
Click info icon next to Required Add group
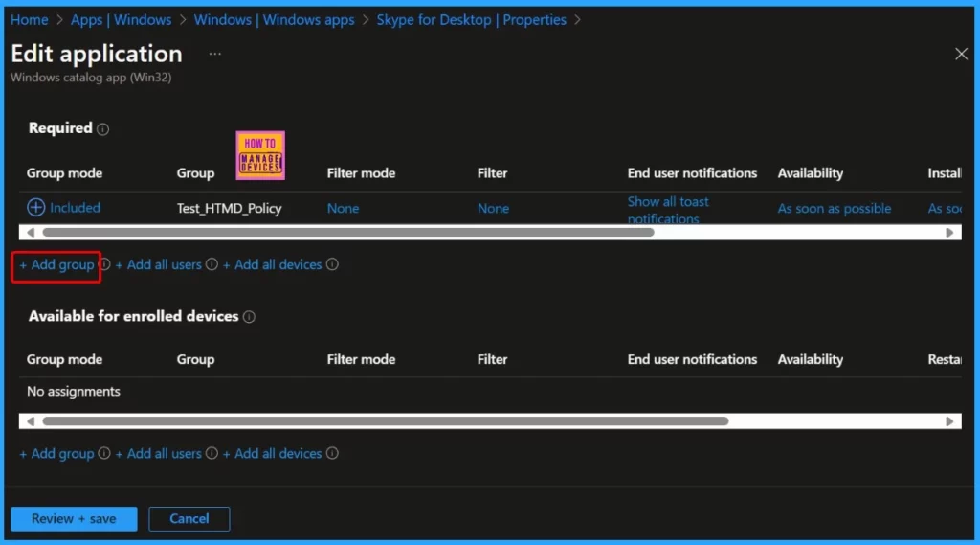(x=105, y=264)
